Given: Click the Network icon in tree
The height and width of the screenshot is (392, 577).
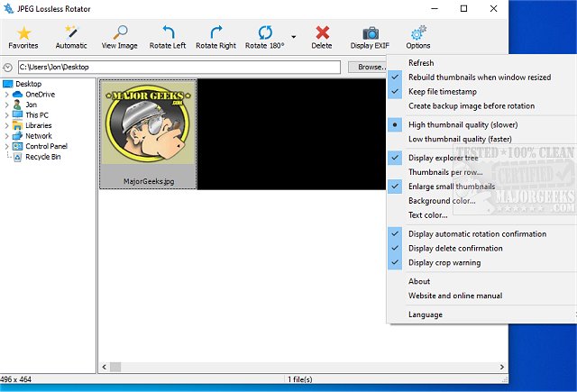Looking at the screenshot, I should click(x=17, y=136).
